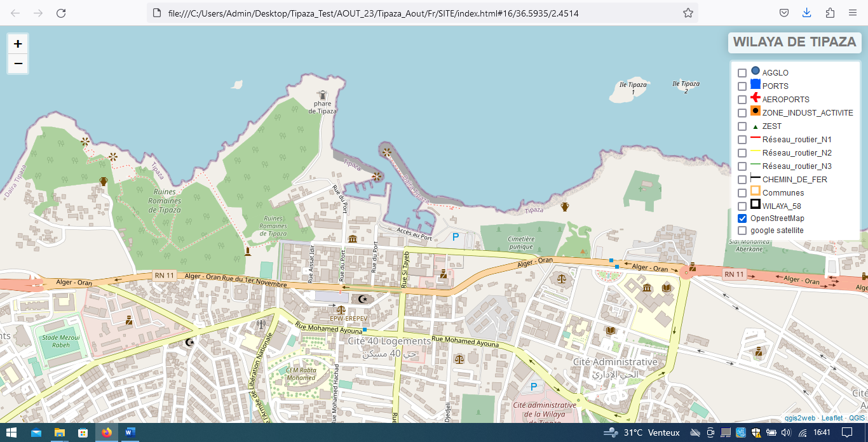Bookmark this page with star icon
Image resolution: width=868 pixels, height=442 pixels.
point(688,13)
